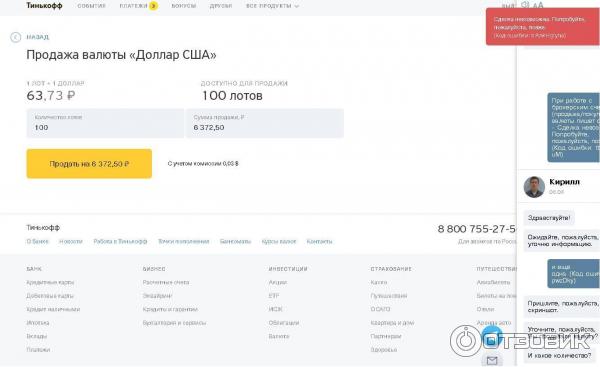Open the Вклады footer link
This screenshot has width=600, height=367.
pyautogui.click(x=37, y=336)
